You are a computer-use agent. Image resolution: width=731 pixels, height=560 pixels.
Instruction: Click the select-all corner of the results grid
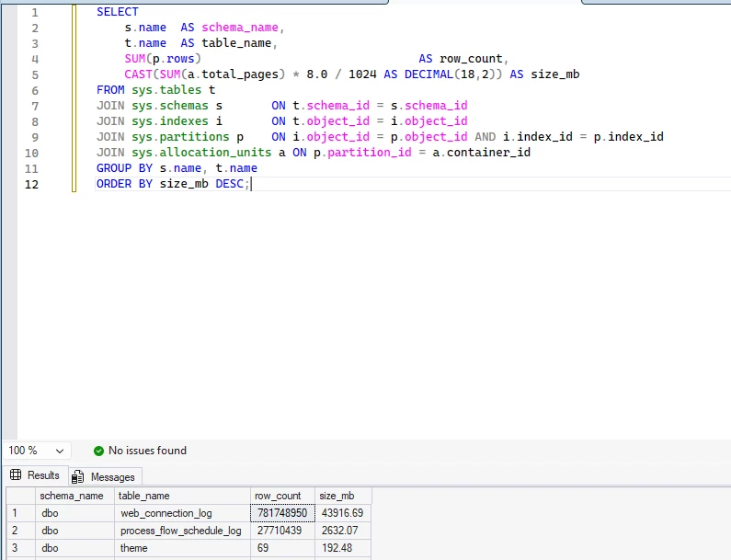20,496
